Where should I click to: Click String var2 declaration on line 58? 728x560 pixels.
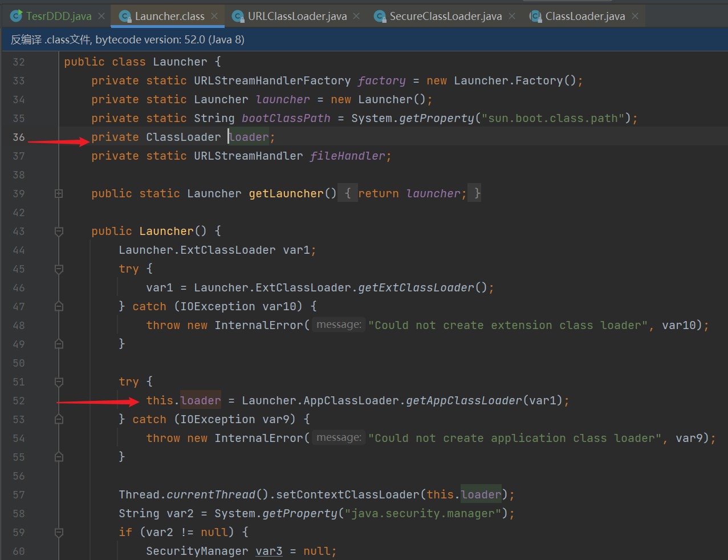coord(156,514)
